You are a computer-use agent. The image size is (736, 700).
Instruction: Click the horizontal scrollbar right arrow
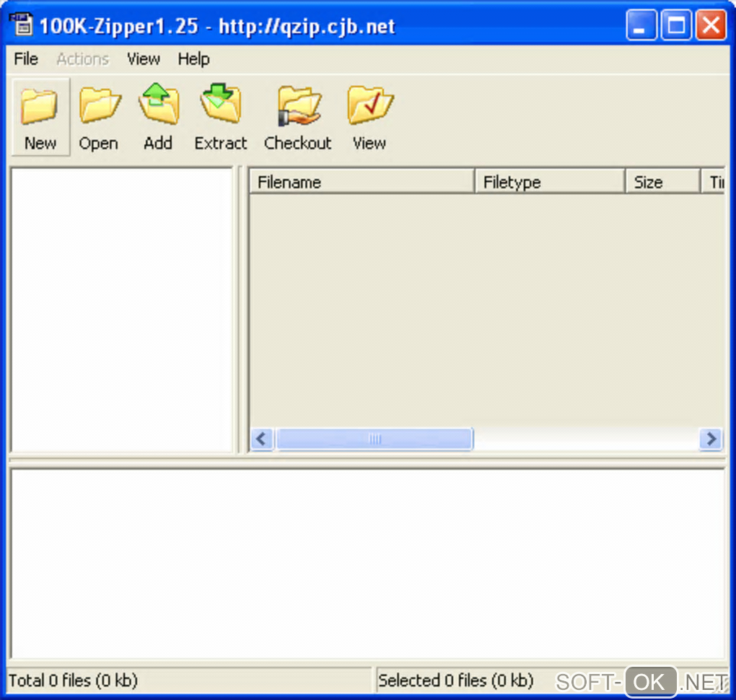pyautogui.click(x=711, y=439)
